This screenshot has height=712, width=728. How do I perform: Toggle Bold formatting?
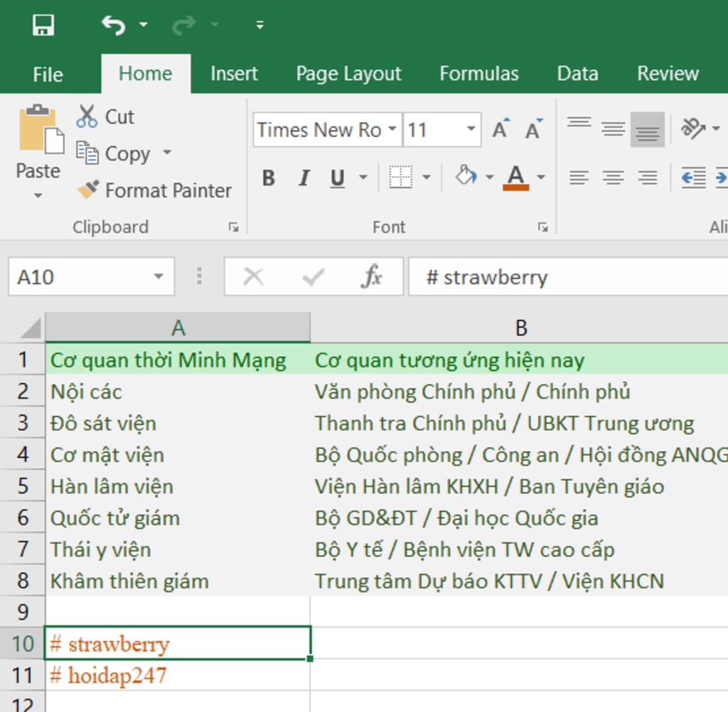[x=268, y=178]
